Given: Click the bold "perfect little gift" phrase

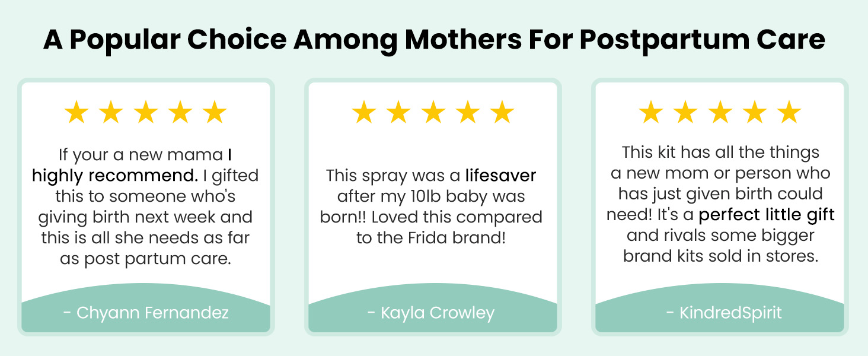Looking at the screenshot, I should tap(767, 214).
